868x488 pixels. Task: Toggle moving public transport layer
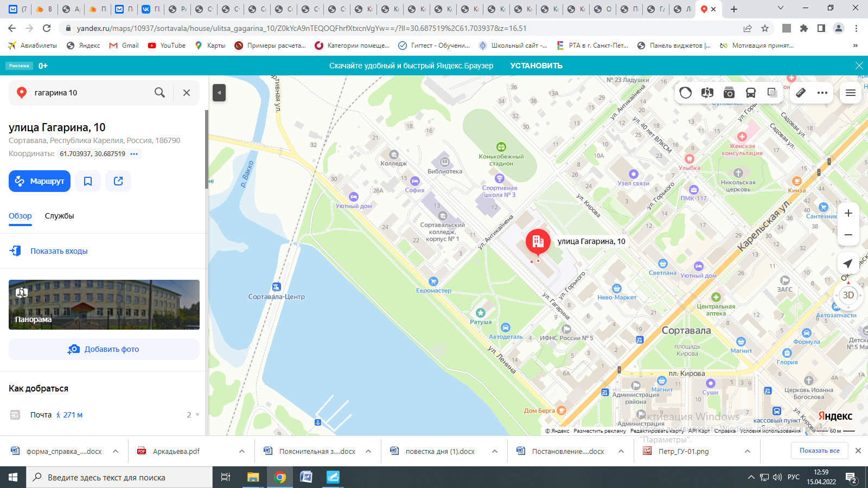tap(751, 93)
